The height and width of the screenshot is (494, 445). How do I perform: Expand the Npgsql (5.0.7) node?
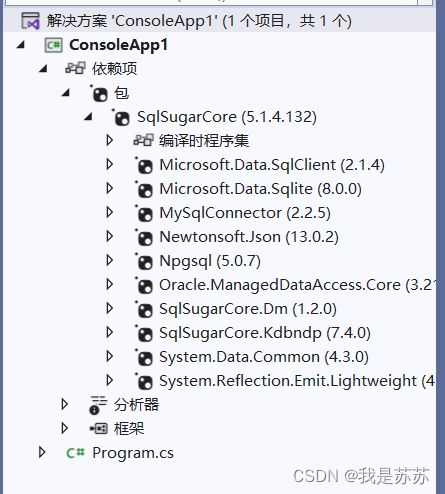[x=109, y=260]
